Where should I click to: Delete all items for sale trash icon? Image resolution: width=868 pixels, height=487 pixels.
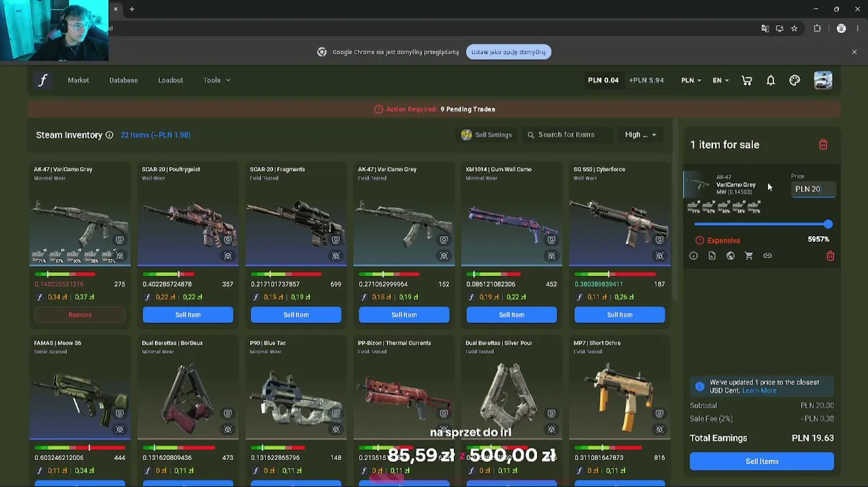(x=823, y=145)
